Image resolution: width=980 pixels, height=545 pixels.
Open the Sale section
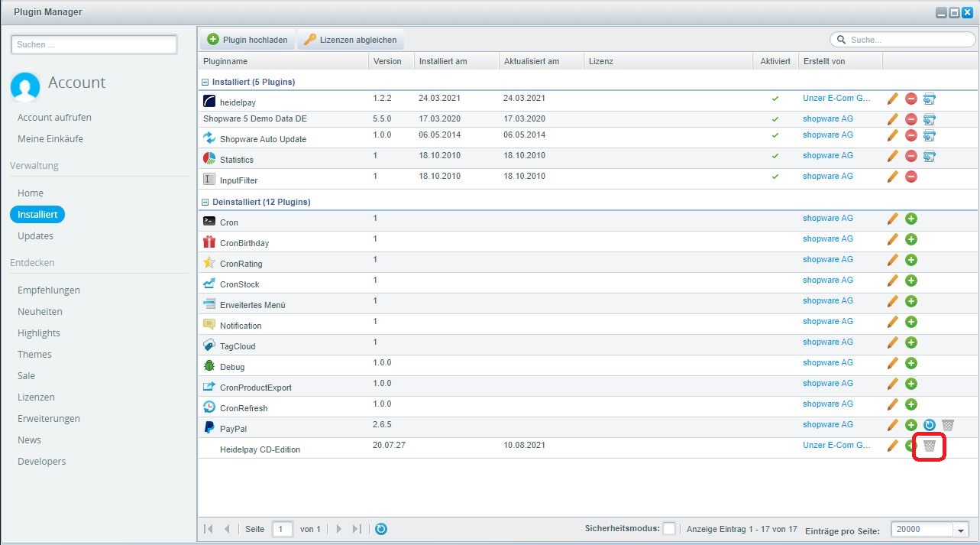pos(27,376)
